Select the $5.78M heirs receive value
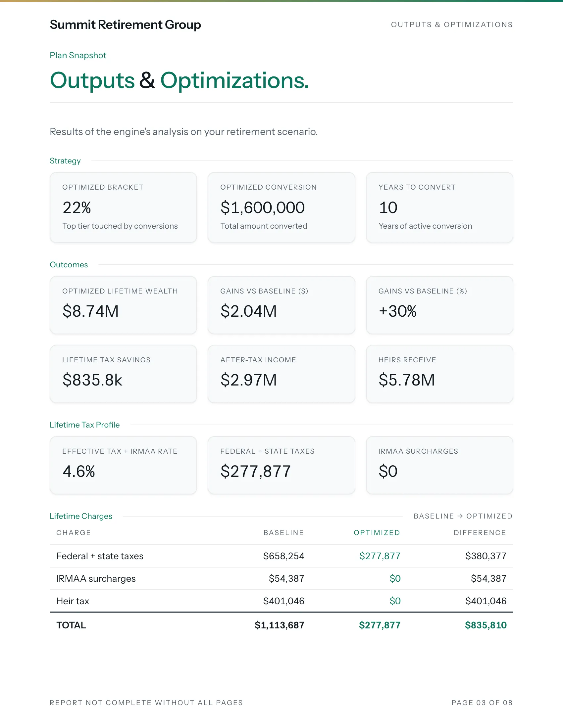 [407, 380]
